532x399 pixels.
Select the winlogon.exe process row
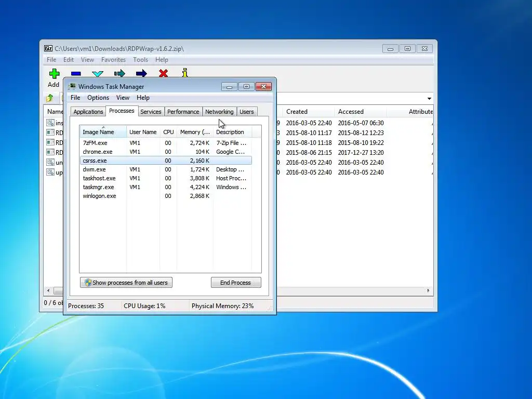coord(166,196)
